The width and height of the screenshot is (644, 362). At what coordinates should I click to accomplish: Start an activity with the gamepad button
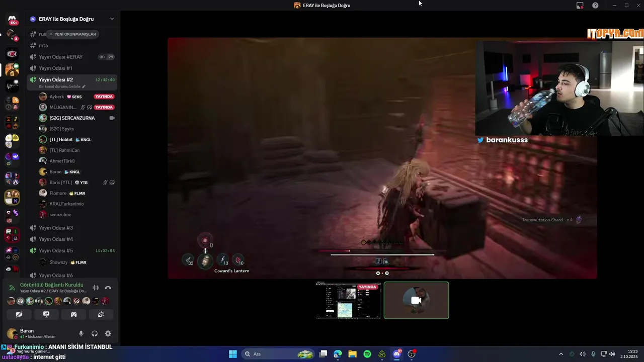click(73, 314)
